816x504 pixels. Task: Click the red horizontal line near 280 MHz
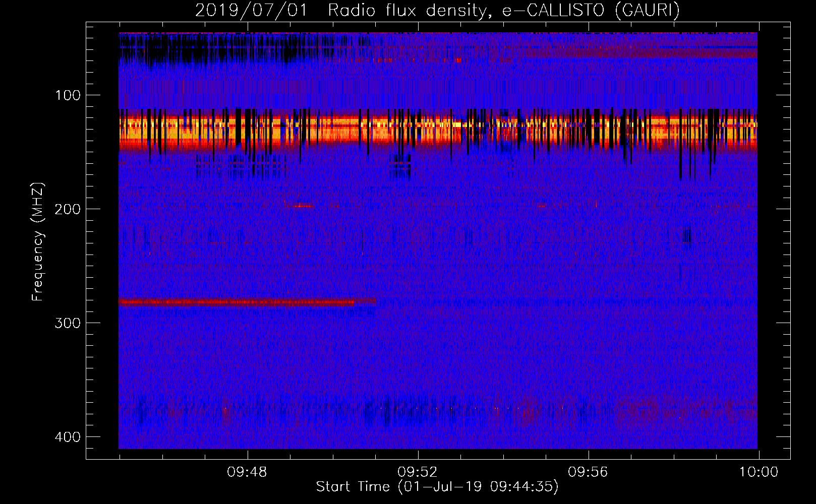tap(247, 302)
